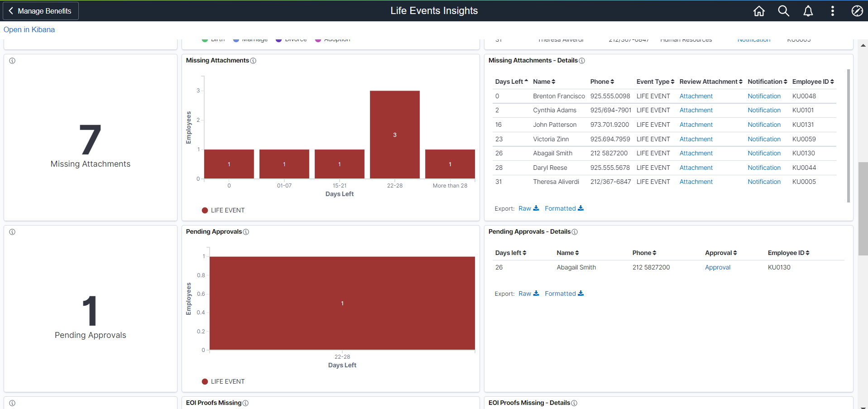Sort Missing Attachments table by Days Left
Screen dimensions: 868x409
tap(511, 82)
